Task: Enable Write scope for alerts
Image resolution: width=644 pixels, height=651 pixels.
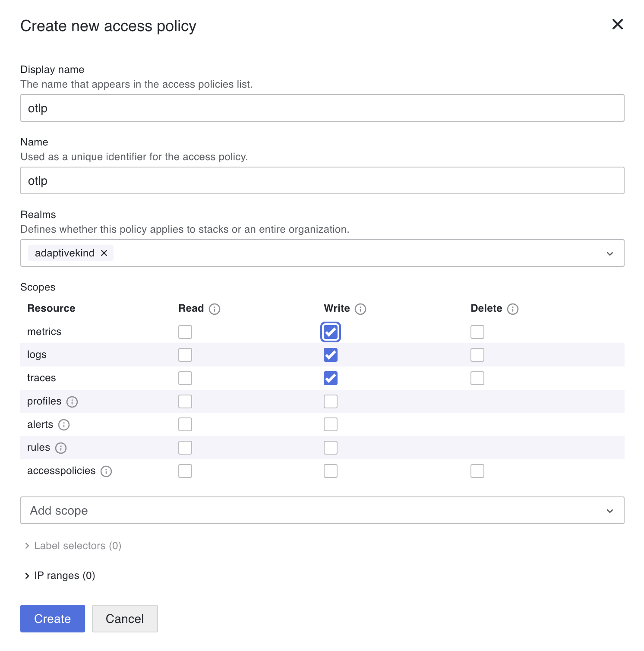Action: click(331, 424)
